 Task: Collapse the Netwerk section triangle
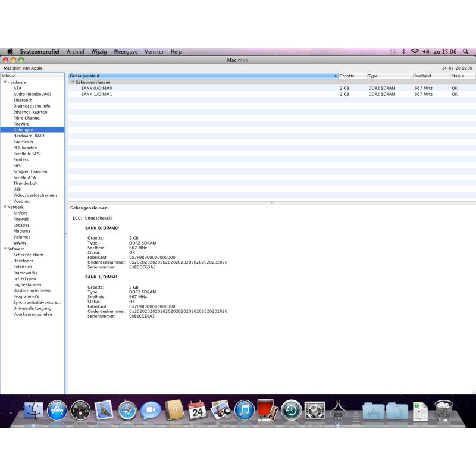[x=5, y=206]
